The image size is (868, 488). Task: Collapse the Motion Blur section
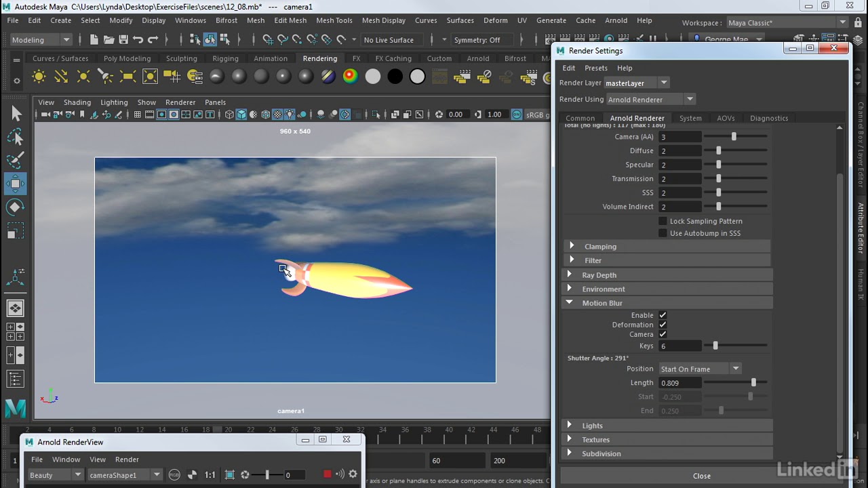pos(667,303)
